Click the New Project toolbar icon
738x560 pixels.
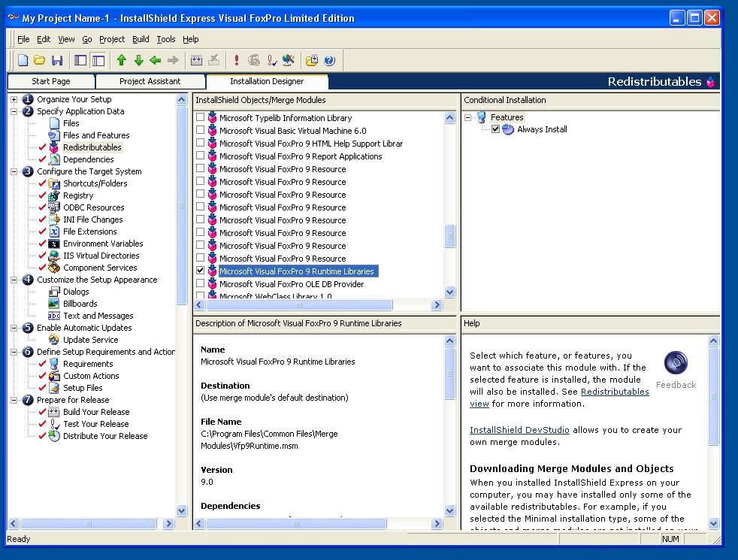(23, 60)
